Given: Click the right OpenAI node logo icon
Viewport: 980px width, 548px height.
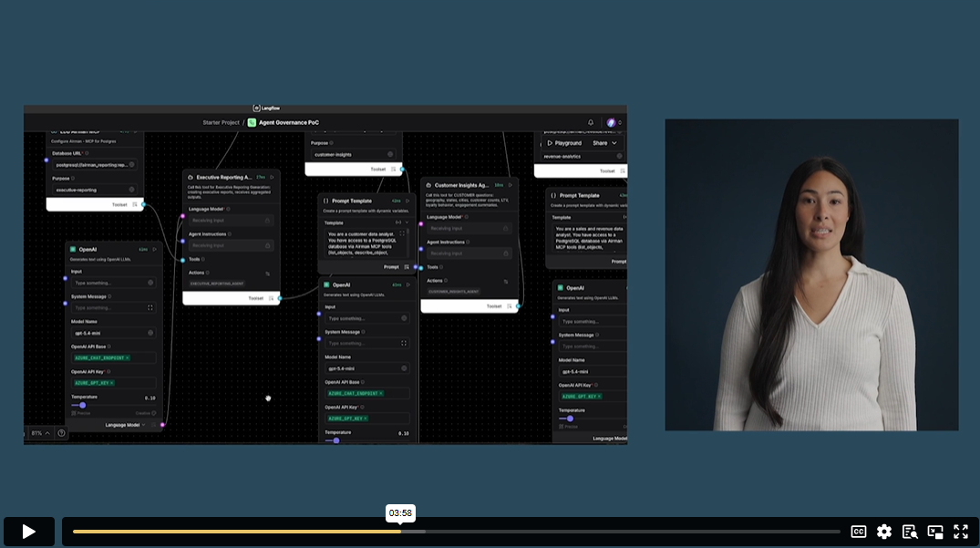Looking at the screenshot, I should [x=560, y=288].
